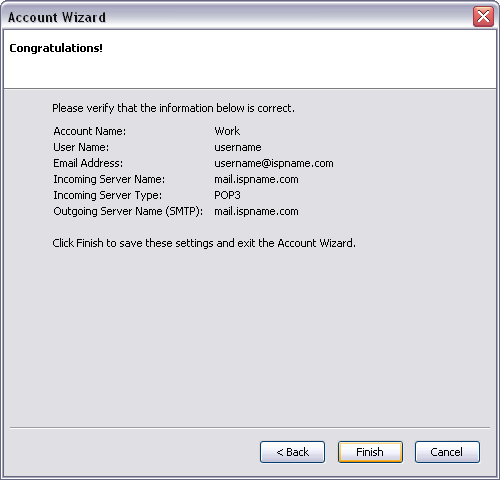Cancel the Account Wizard

447,452
